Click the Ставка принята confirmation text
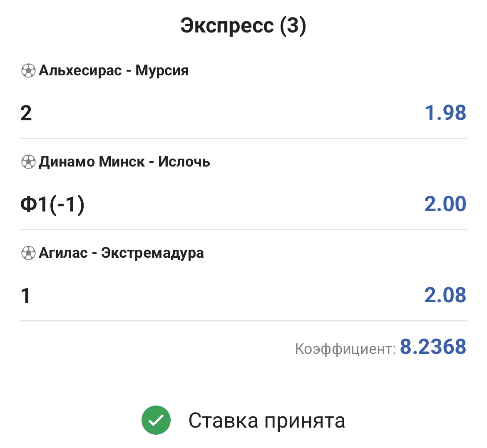487x448 pixels. (267, 421)
